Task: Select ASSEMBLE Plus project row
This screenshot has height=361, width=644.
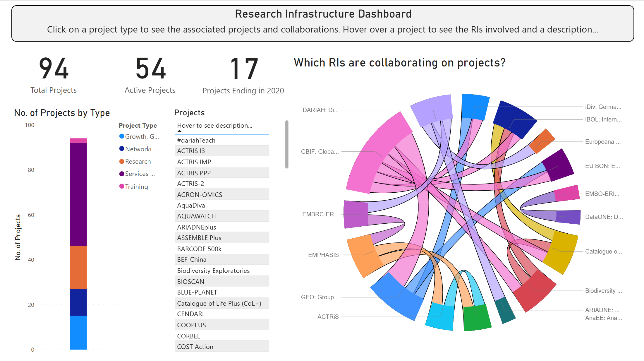Action: 222,238
